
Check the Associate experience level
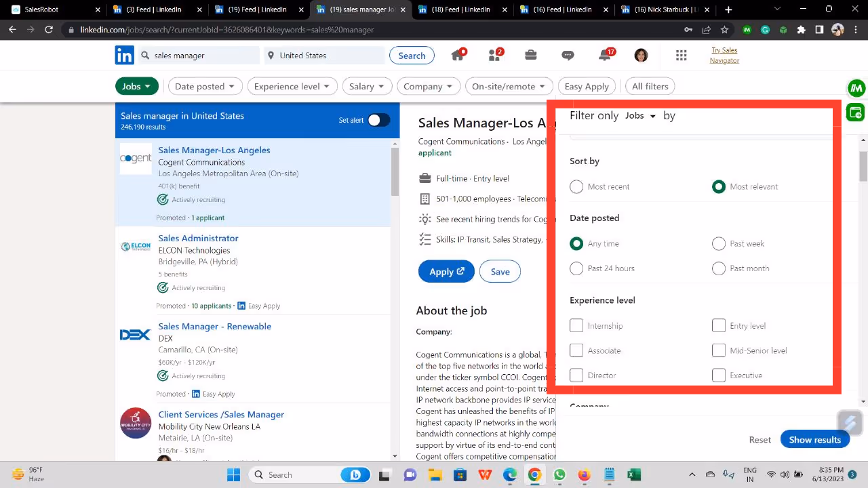[576, 350]
